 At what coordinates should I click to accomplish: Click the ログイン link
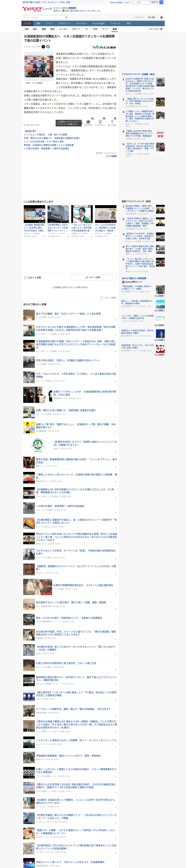pos(57,11)
